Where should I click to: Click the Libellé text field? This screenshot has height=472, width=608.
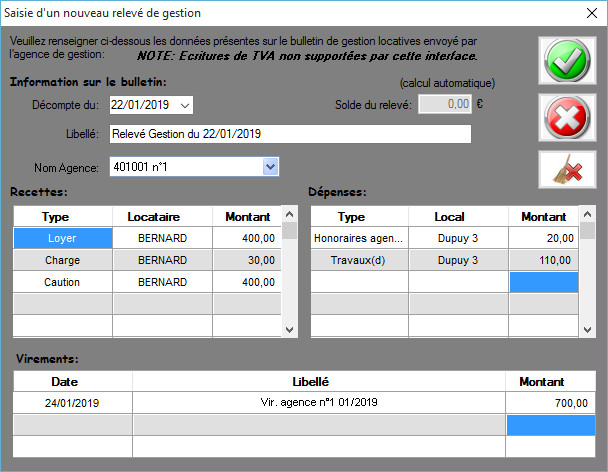point(289,134)
